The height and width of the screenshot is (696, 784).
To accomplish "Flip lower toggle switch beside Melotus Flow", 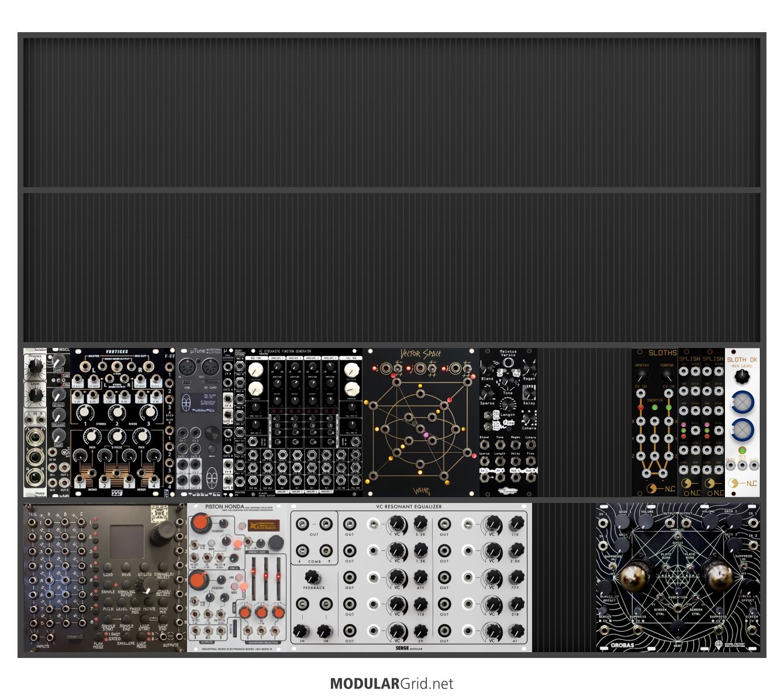I will pos(488,426).
